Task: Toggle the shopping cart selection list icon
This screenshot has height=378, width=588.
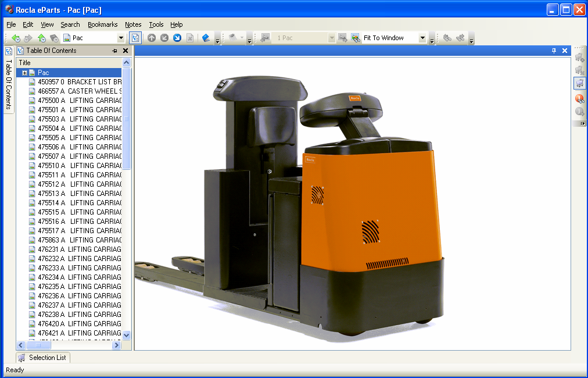Action: tap(580, 83)
